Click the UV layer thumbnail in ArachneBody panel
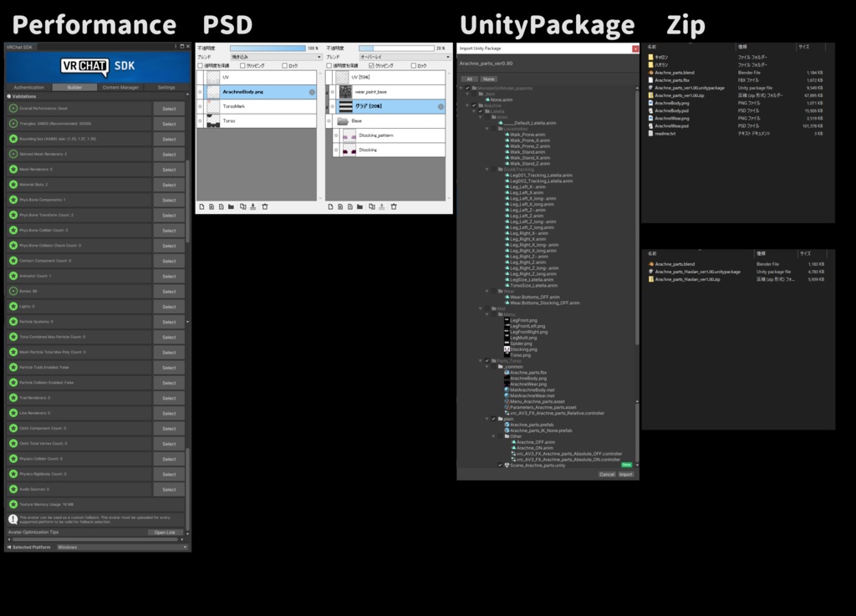The image size is (856, 616). (213, 78)
